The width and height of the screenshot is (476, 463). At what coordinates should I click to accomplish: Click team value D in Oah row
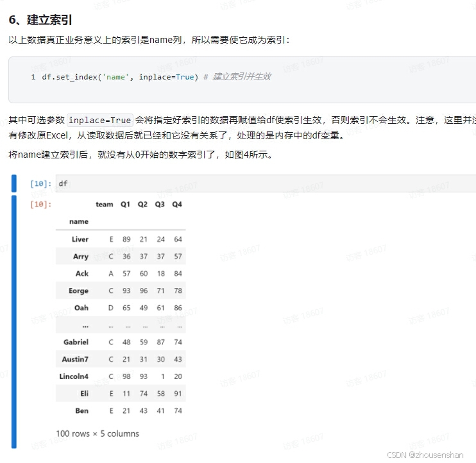point(111,308)
